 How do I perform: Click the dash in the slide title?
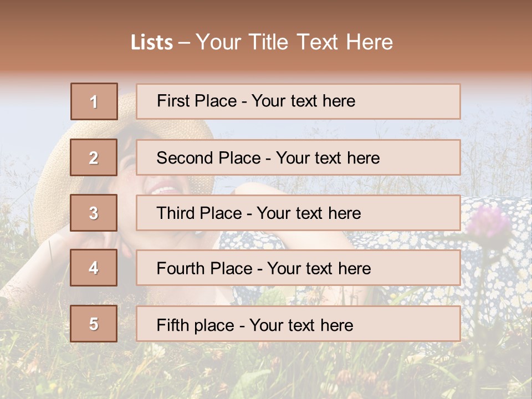(185, 43)
